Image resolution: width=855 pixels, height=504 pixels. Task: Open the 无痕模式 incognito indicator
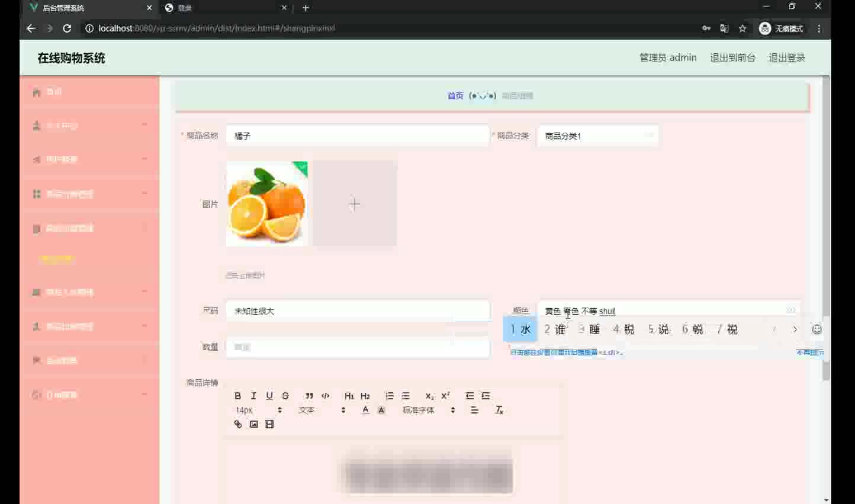click(781, 28)
